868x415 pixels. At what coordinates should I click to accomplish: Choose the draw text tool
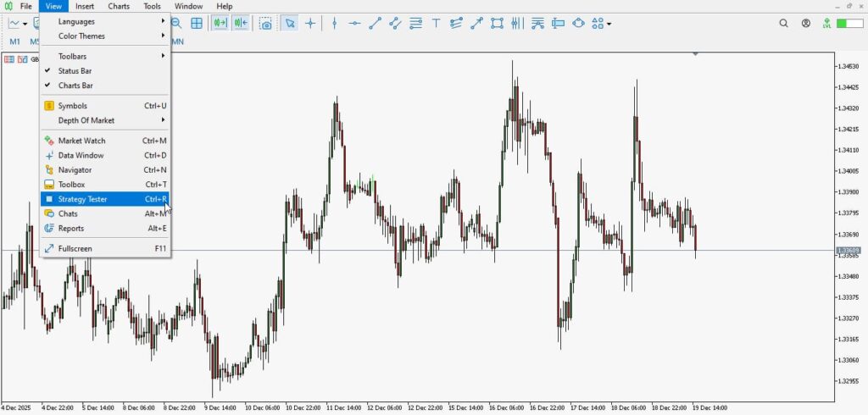[436, 24]
